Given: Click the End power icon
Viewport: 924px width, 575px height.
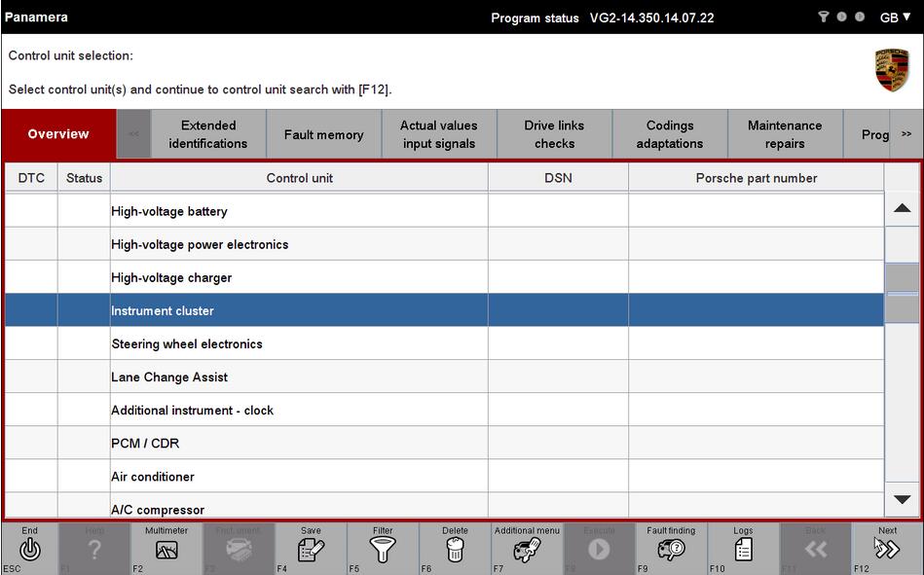Looking at the screenshot, I should 29,549.
